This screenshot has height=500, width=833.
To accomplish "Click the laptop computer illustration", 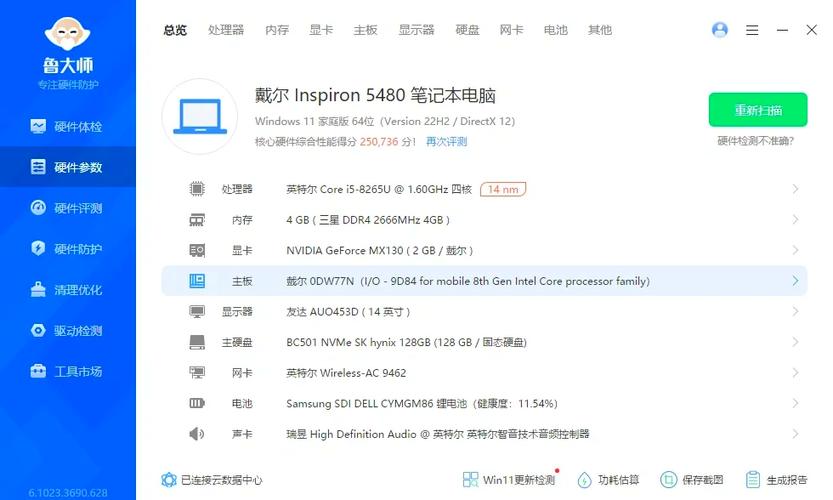I will [x=200, y=116].
